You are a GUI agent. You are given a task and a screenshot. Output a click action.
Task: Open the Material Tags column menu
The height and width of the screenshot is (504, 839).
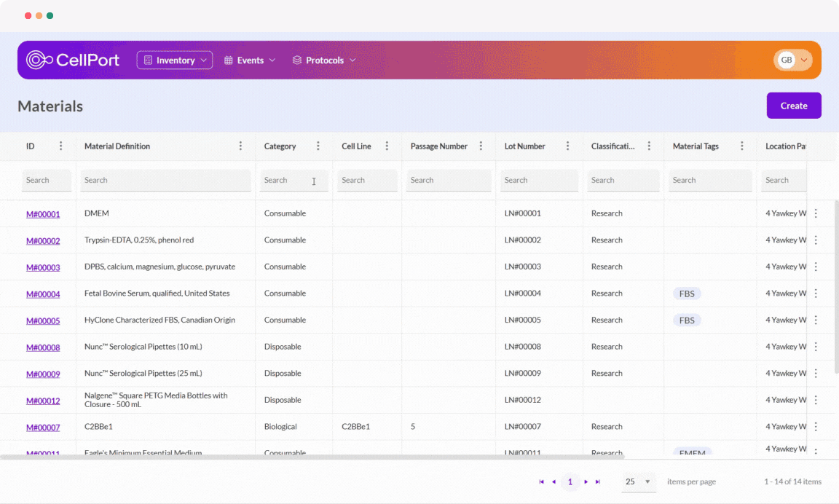click(742, 146)
